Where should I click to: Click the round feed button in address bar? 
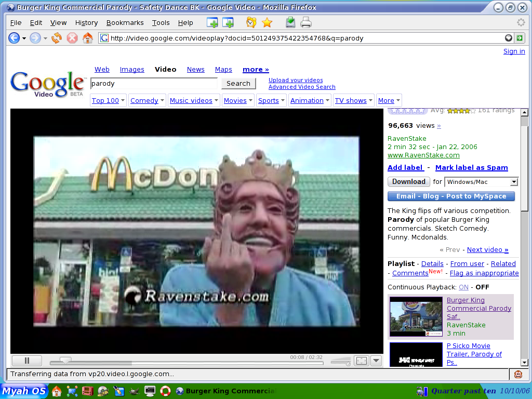[508, 38]
